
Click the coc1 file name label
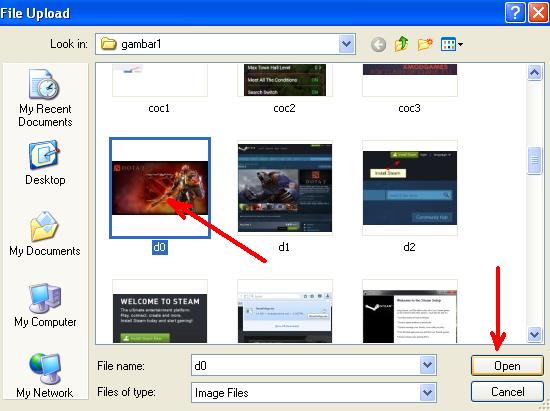[x=159, y=108]
